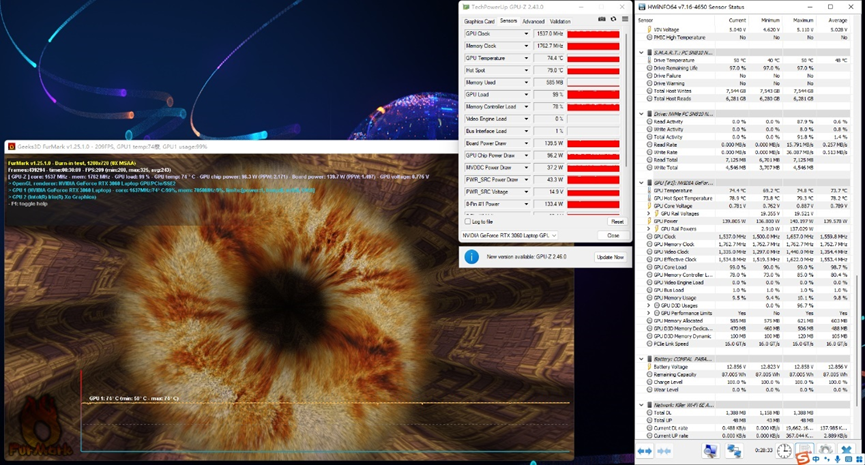Open the Advanced tab in GPU-Z
The image size is (865, 465).
click(x=533, y=21)
